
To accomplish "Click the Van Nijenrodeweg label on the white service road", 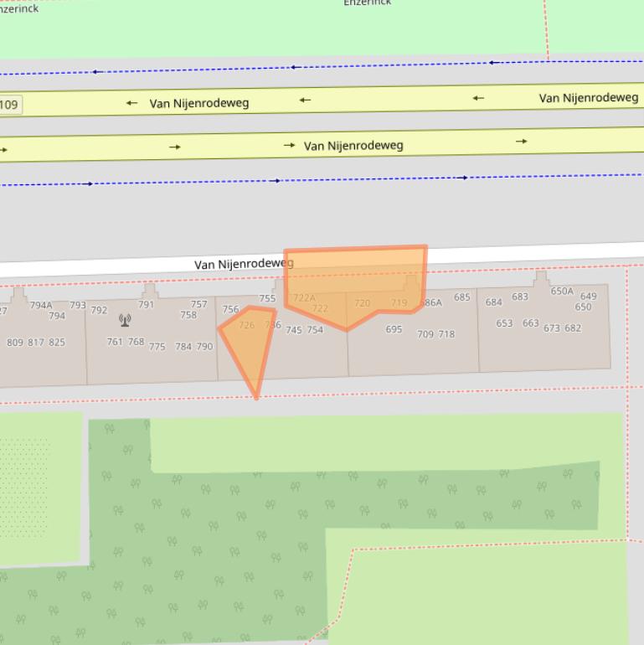I will click(244, 264).
